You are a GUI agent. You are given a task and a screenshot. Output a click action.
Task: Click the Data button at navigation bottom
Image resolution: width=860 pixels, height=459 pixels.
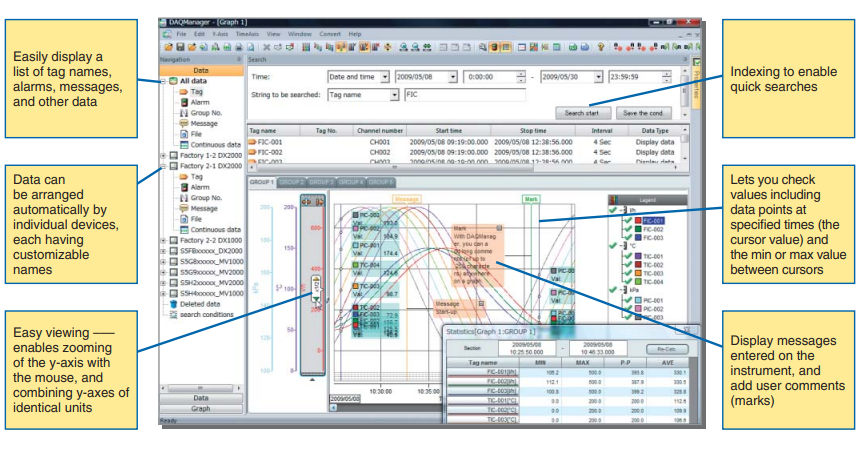(201, 398)
